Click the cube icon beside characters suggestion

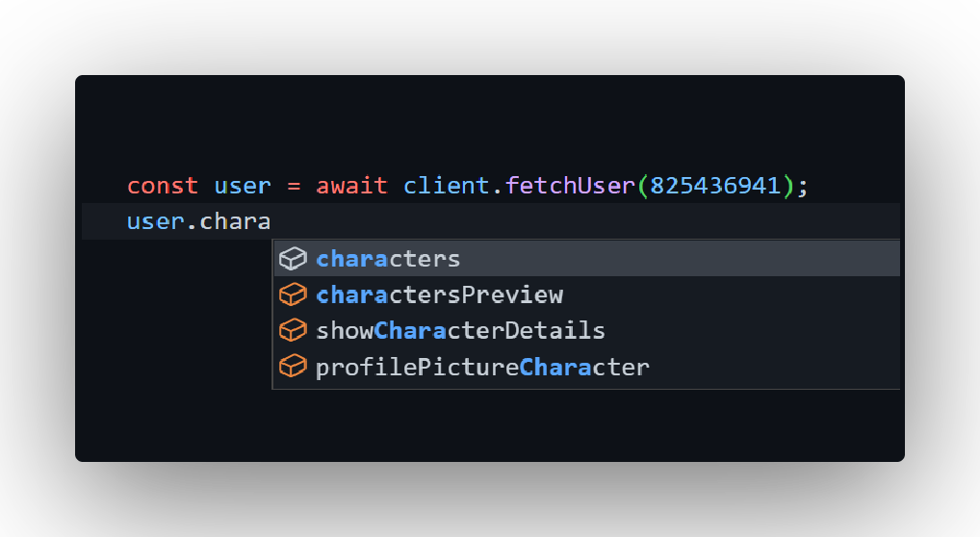tap(293, 259)
